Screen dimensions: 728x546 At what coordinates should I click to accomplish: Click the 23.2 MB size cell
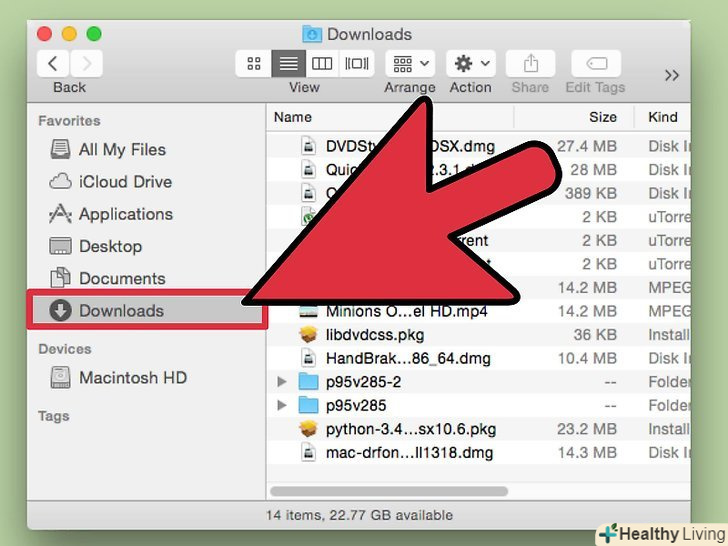pyautogui.click(x=587, y=429)
